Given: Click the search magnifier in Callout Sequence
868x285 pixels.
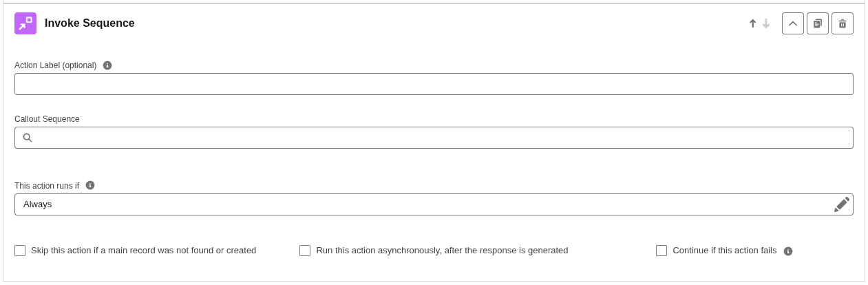Looking at the screenshot, I should coord(28,138).
